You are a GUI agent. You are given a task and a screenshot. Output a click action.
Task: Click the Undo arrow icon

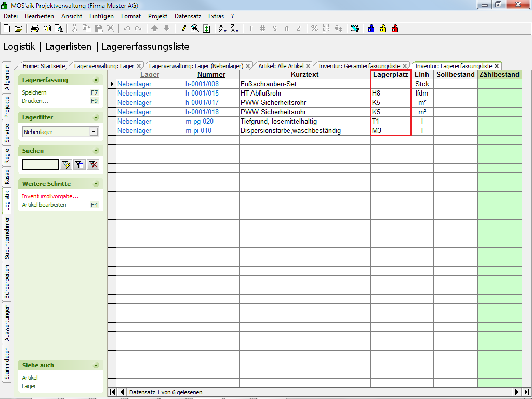(127, 29)
